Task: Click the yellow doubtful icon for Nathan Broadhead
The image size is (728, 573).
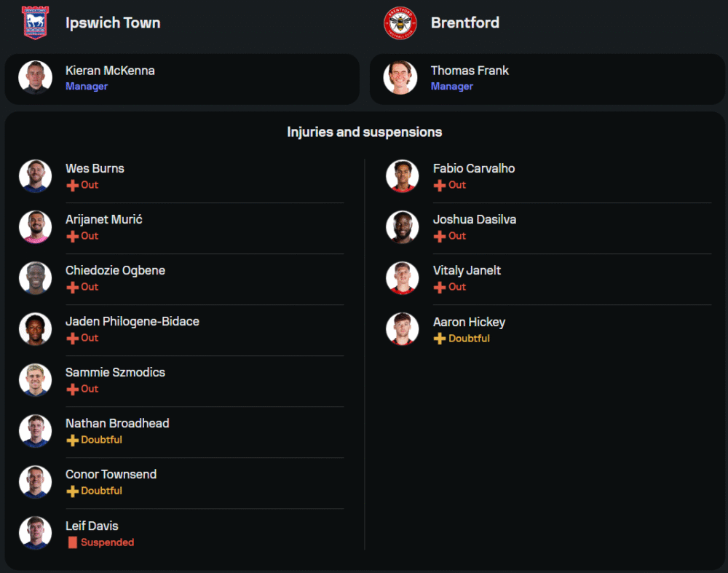Action: pos(72,440)
